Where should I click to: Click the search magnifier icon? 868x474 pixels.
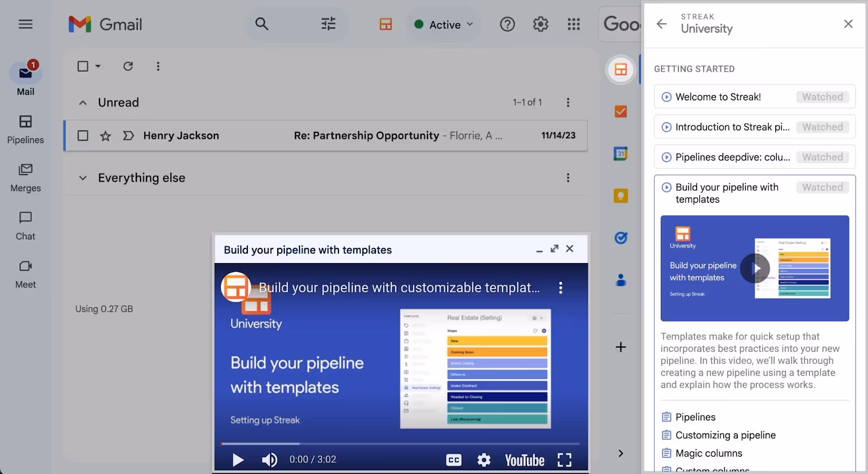tap(261, 24)
